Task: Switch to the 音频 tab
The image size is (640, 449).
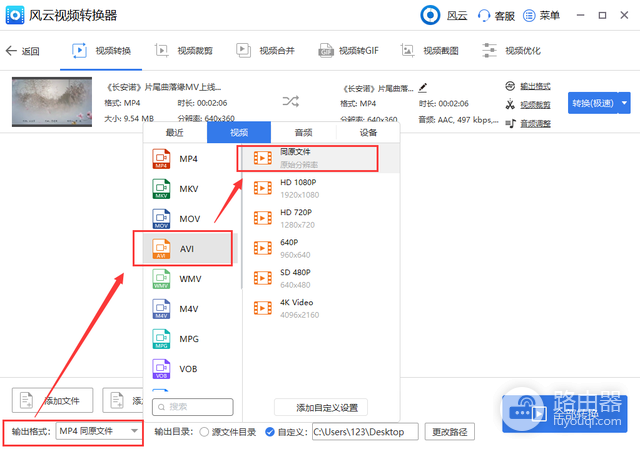Action: 303,132
